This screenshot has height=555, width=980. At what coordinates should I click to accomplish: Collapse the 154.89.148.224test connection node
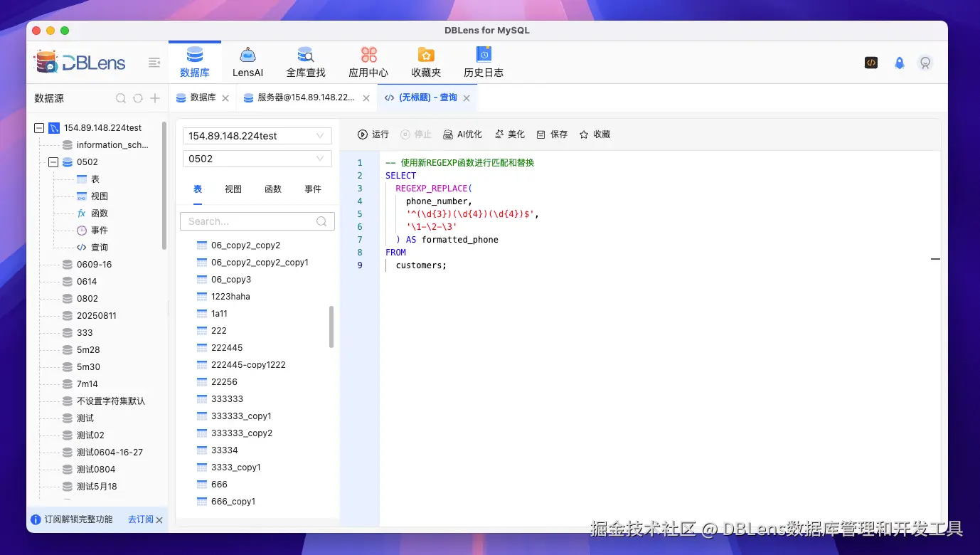click(39, 128)
